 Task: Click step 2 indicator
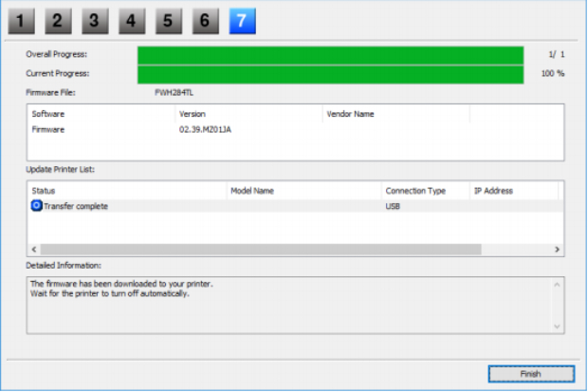point(58,21)
